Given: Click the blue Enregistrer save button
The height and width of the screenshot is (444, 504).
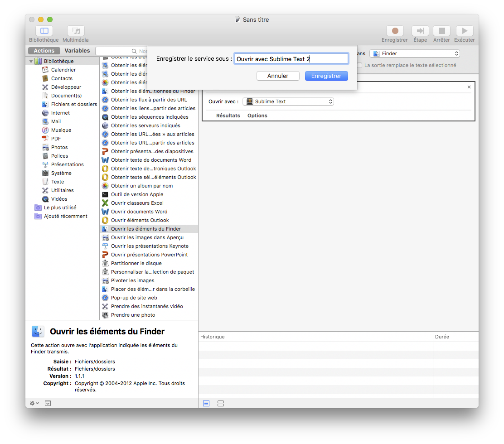Looking at the screenshot, I should pos(326,76).
